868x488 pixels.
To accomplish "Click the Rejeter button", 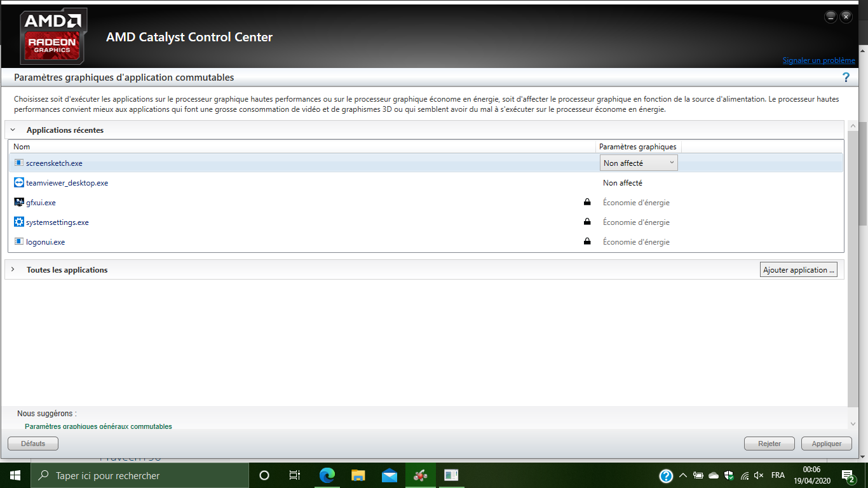I will point(770,444).
